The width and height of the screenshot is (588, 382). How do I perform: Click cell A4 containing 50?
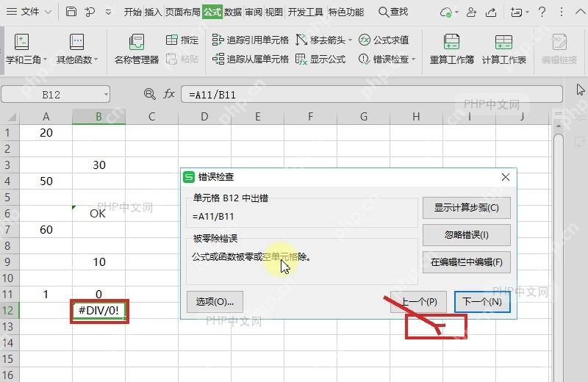[x=46, y=181]
